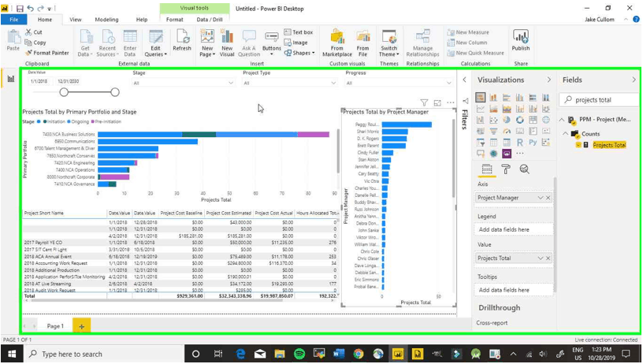Open the Analytics magnifier tab
Screen dimensions: 643x364
(x=525, y=169)
